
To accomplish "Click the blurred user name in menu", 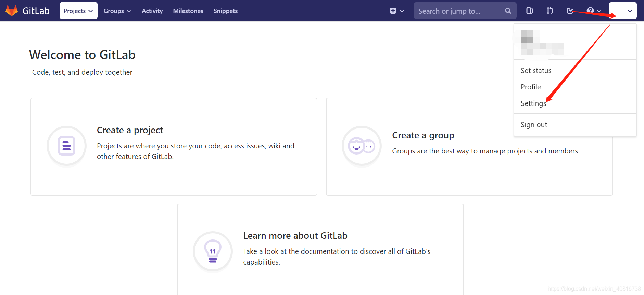I will point(542,43).
